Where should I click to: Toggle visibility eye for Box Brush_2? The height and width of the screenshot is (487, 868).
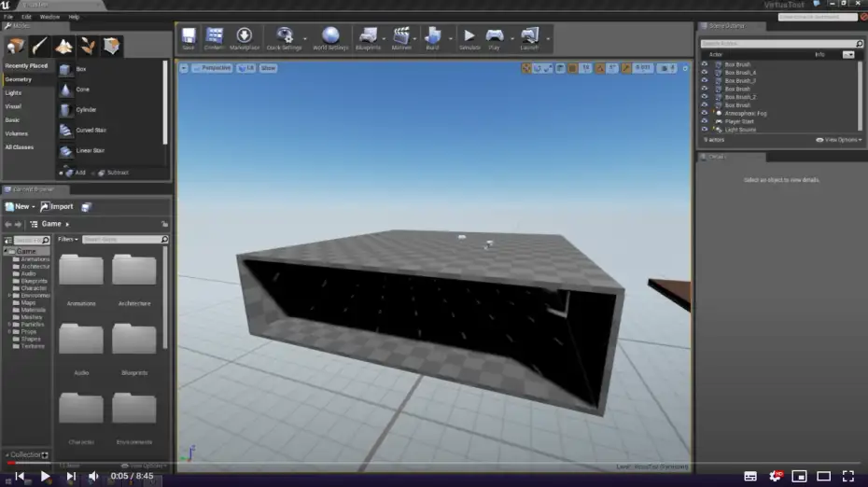(x=704, y=97)
